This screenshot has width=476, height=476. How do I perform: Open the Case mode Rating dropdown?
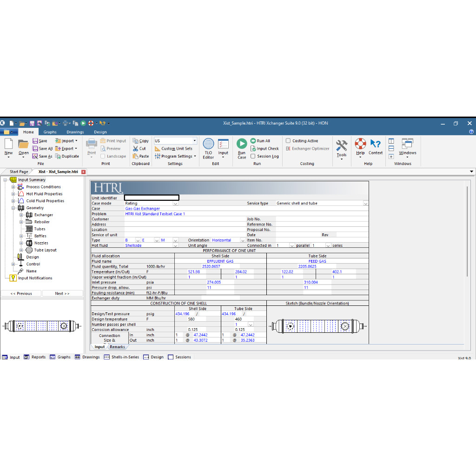point(175,204)
